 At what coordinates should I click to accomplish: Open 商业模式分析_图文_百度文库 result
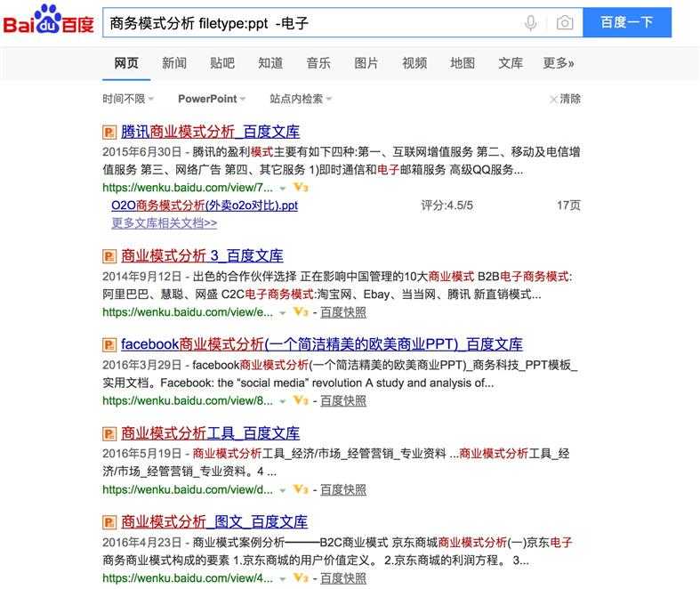point(214,522)
